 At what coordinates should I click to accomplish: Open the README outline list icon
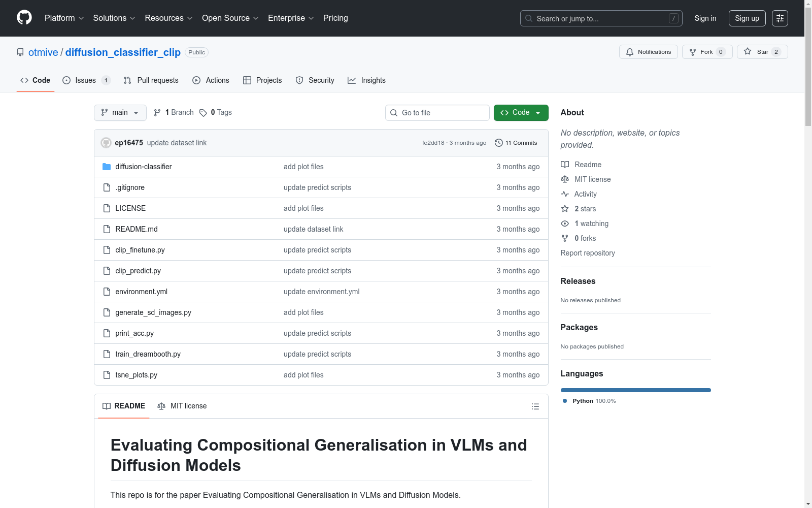coord(535,406)
